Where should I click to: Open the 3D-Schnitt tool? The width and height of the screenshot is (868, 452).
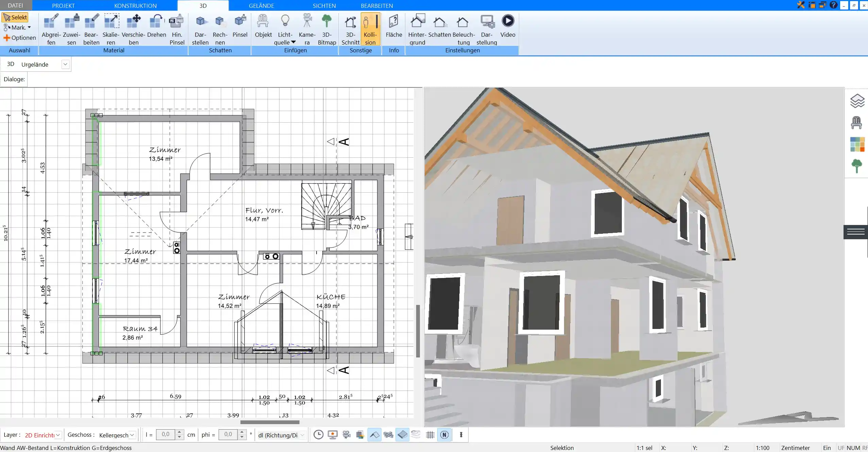[x=350, y=29]
